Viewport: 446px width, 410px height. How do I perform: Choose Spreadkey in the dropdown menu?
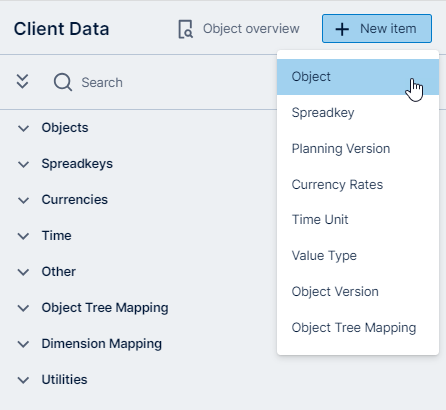coord(358,113)
